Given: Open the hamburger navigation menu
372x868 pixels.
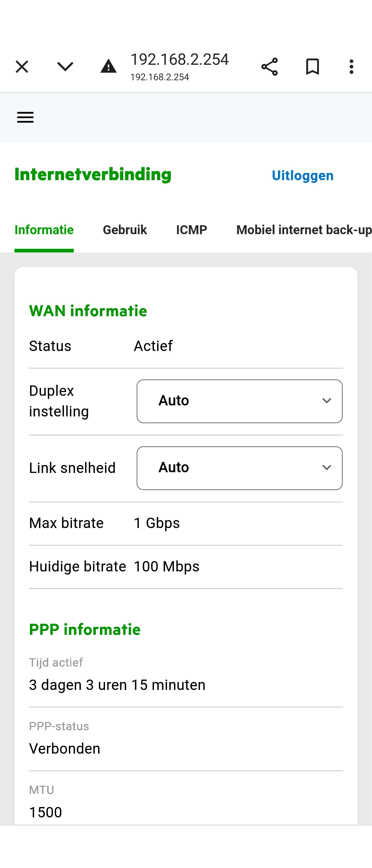Looking at the screenshot, I should (25, 117).
